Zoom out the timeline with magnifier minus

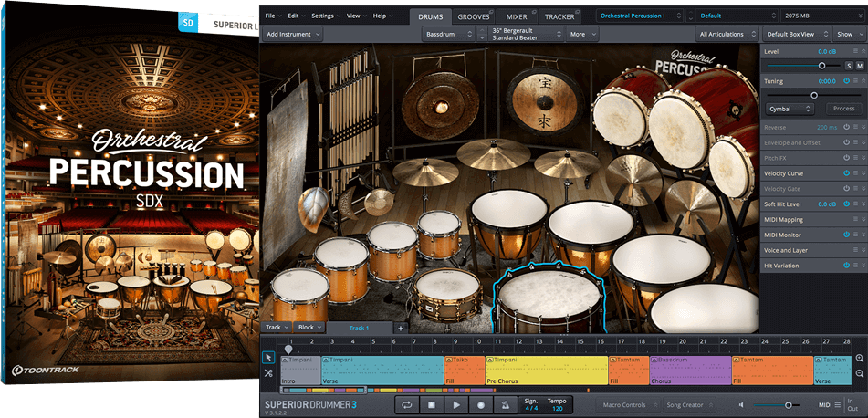tap(860, 375)
